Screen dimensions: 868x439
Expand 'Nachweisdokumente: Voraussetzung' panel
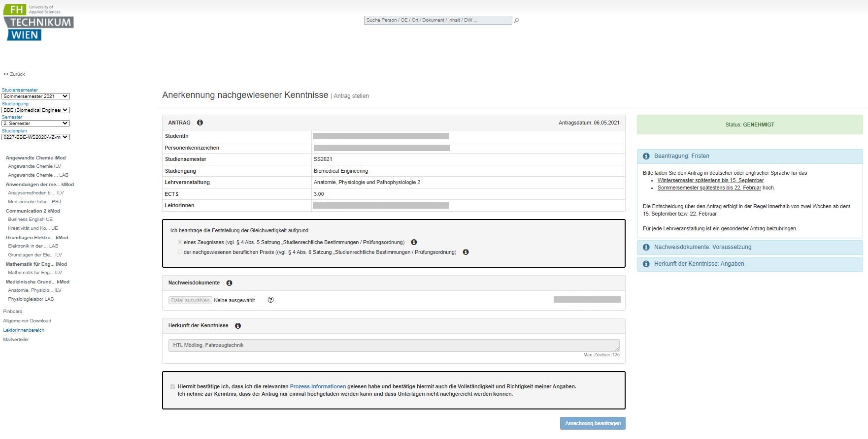[702, 247]
